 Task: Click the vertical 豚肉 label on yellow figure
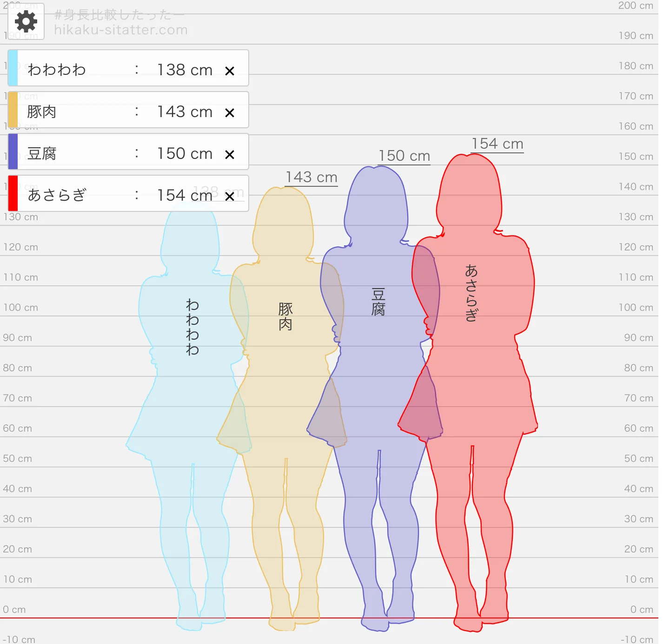click(x=285, y=316)
